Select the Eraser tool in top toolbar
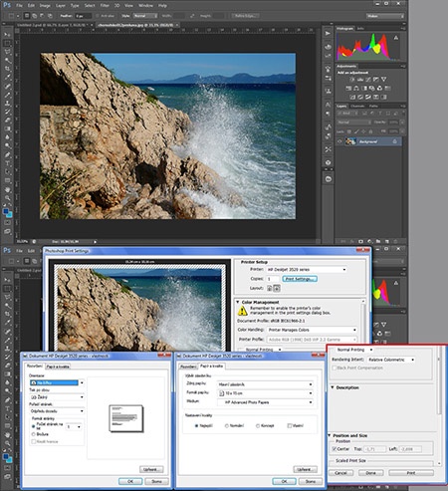This screenshot has height=491, width=448. (x=7, y=121)
